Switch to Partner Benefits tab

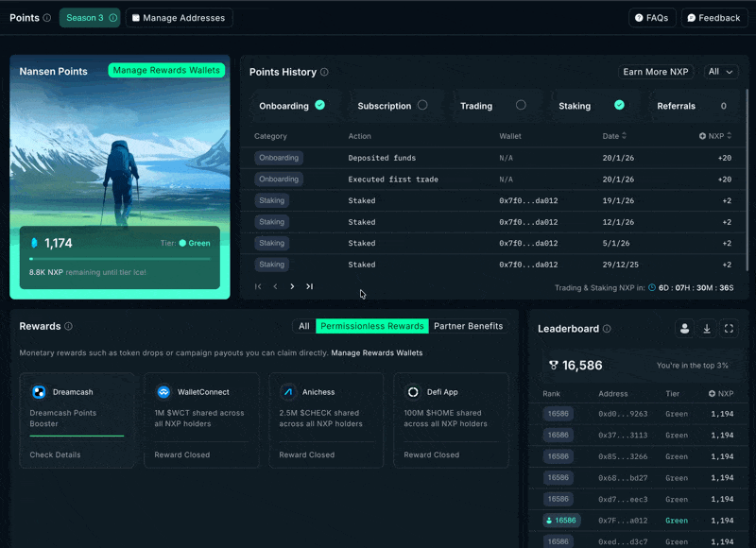tap(469, 326)
